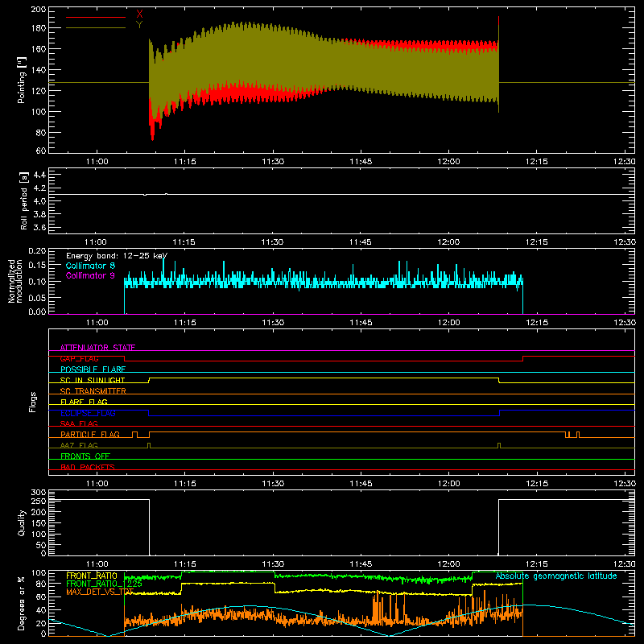644x644 pixels.
Task: Click the 12:15 time label under Flags plot
Action: (537, 484)
